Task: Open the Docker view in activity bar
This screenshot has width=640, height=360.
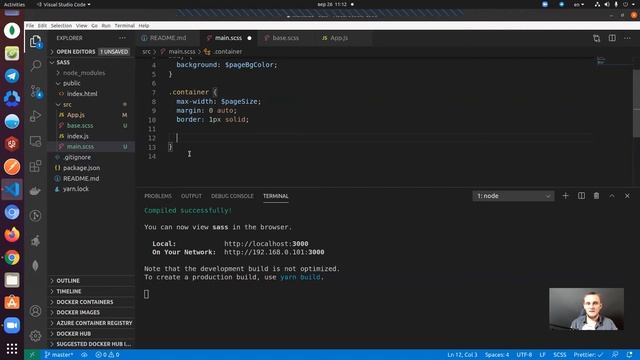Action: click(x=36, y=191)
